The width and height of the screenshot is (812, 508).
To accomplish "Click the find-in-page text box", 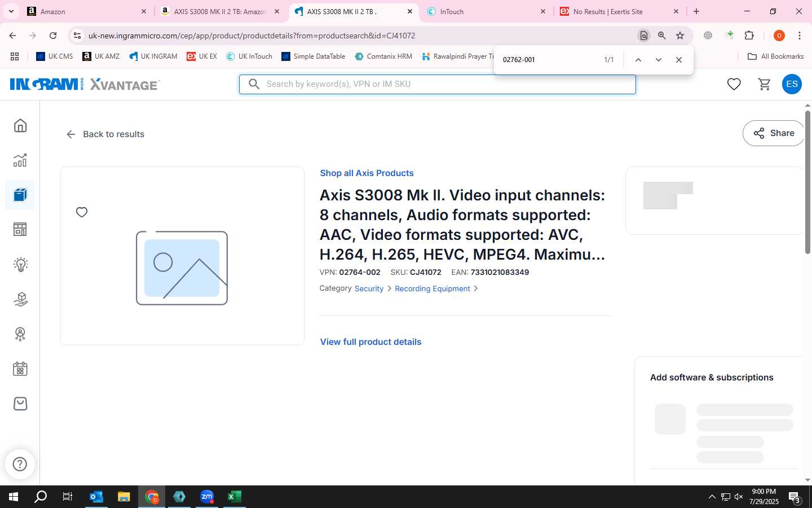I will [x=547, y=60].
